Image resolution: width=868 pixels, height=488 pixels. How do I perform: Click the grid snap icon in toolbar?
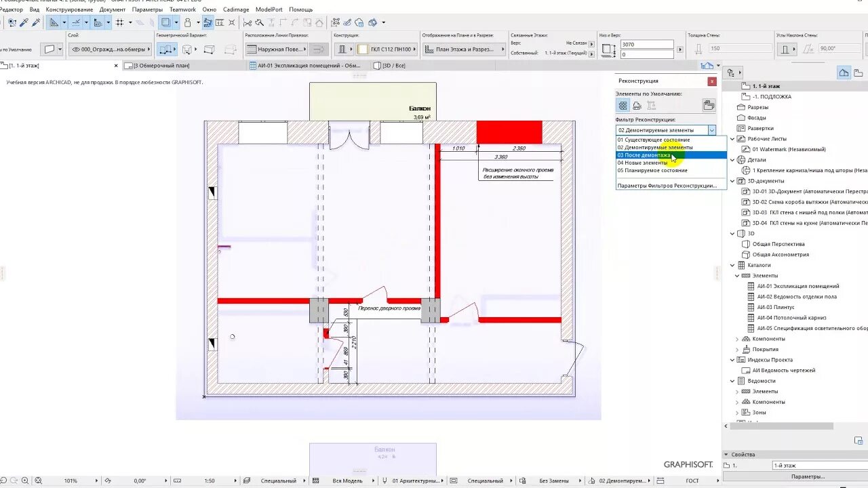[119, 22]
